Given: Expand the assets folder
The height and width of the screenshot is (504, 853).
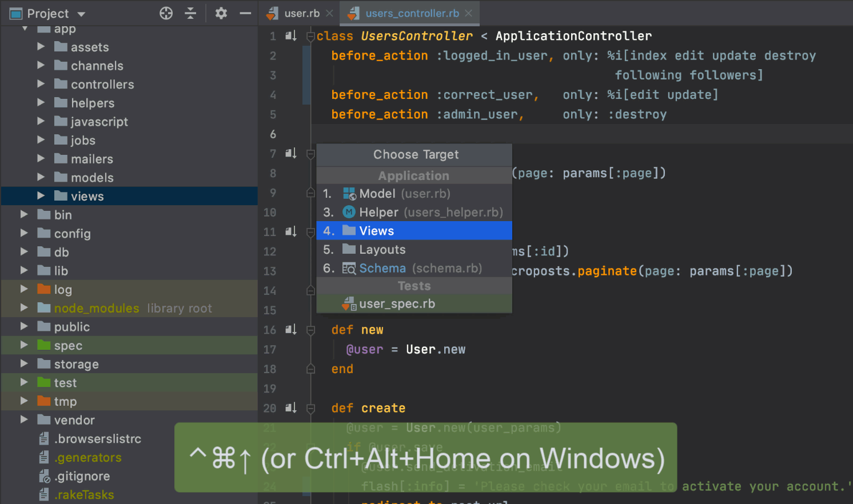Looking at the screenshot, I should tap(41, 46).
